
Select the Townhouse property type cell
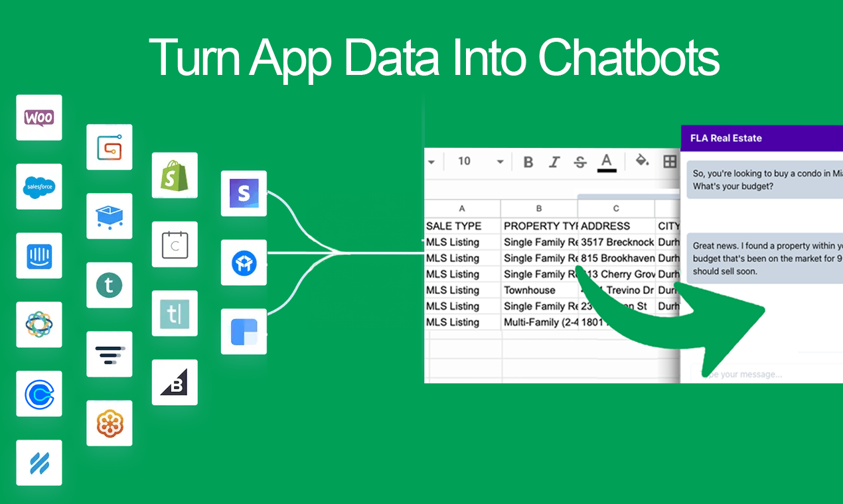pyautogui.click(x=540, y=290)
